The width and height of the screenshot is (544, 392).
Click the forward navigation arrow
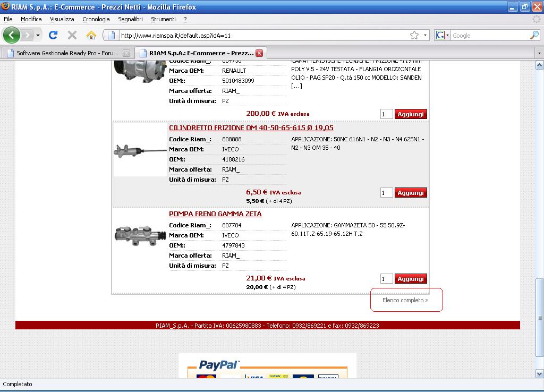tap(28, 35)
